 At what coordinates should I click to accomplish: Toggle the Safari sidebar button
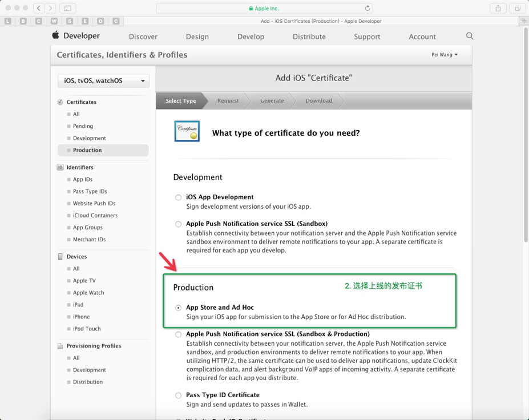tap(67, 8)
